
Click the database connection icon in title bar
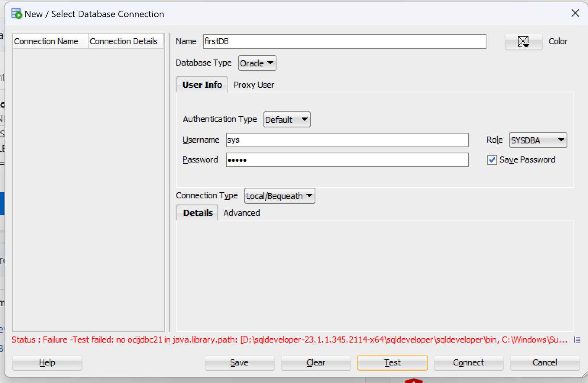(x=16, y=14)
